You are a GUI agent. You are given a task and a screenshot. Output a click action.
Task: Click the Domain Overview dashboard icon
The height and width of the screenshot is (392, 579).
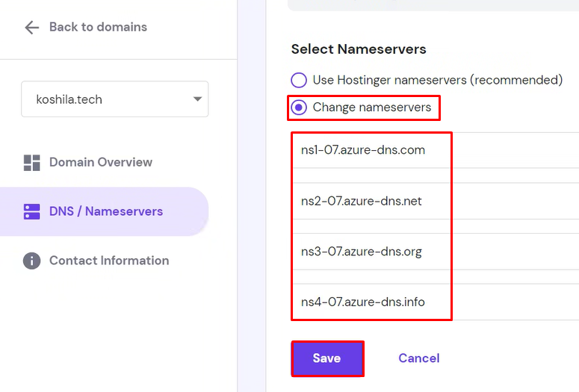pos(32,163)
